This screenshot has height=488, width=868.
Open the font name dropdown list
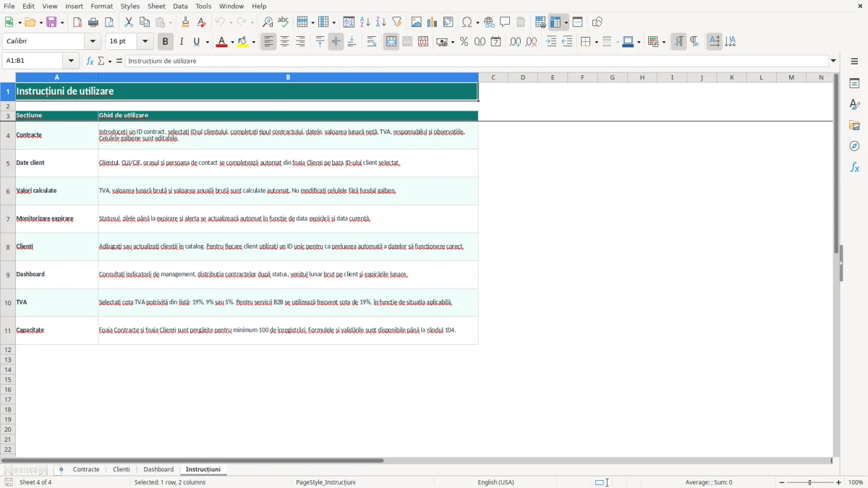(93, 42)
